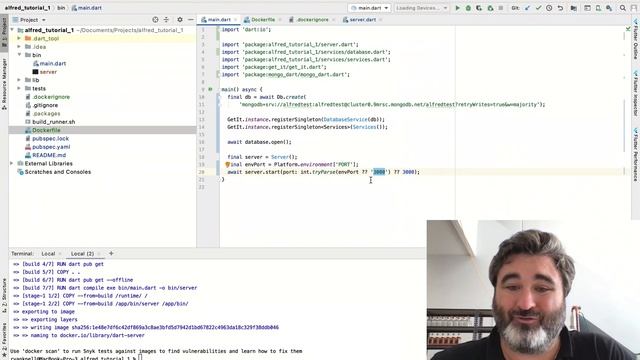Screen dimensions: 640x360
Task: Expand the .dart_tool folder
Action: pos(19,38)
